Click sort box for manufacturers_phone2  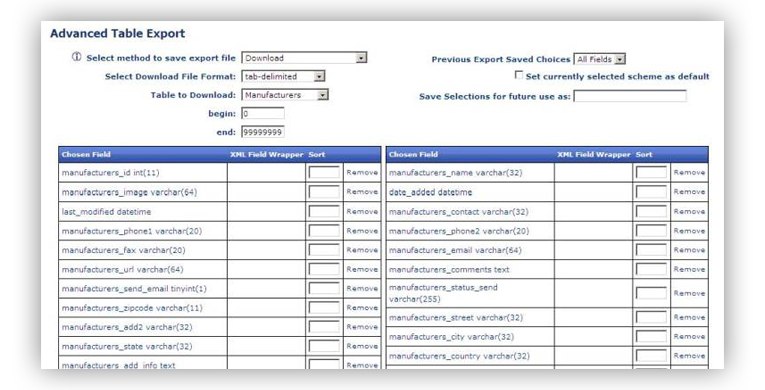coord(651,230)
